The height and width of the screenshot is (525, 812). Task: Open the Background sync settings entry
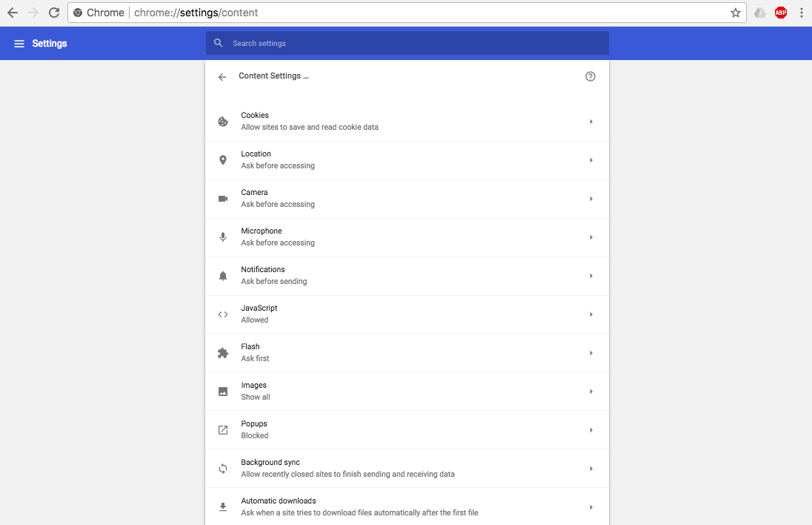tap(407, 469)
